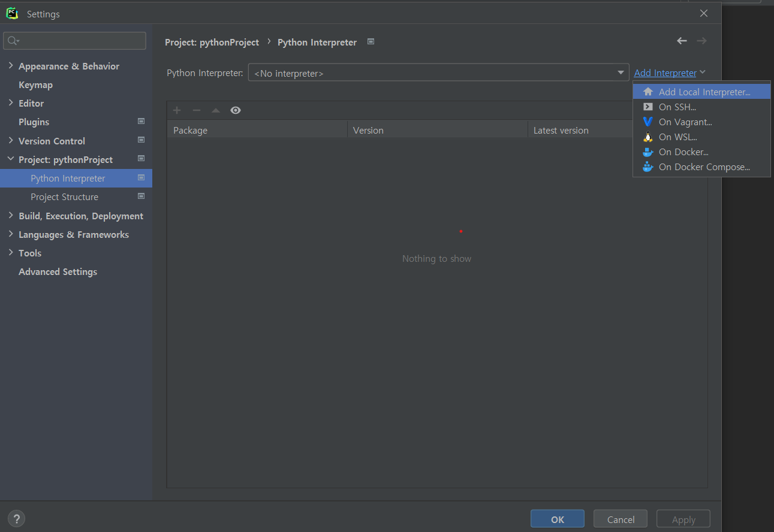Viewport: 774px width, 532px height.
Task: Click the search magnifier icon in settings search
Action: click(x=13, y=41)
